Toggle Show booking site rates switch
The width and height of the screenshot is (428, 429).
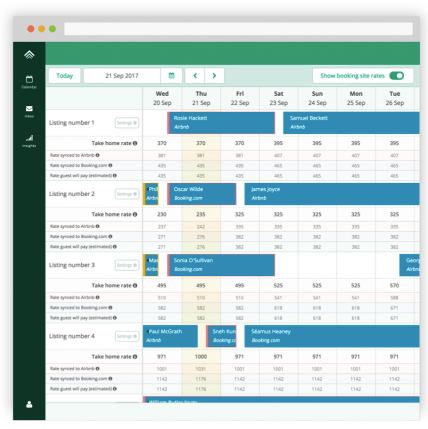(397, 76)
